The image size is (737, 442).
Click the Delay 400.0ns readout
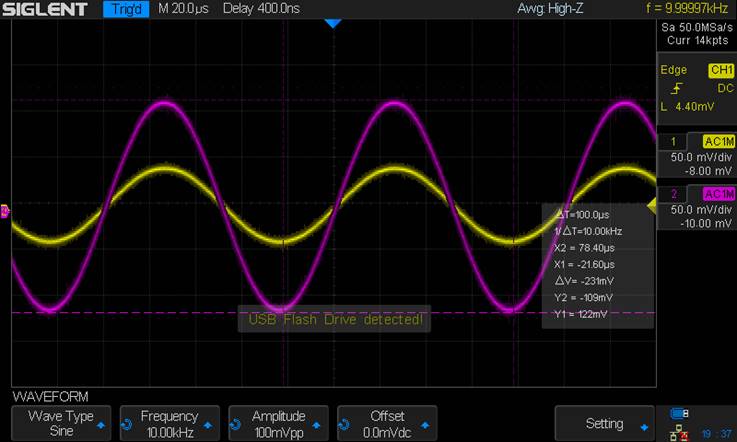tap(261, 8)
